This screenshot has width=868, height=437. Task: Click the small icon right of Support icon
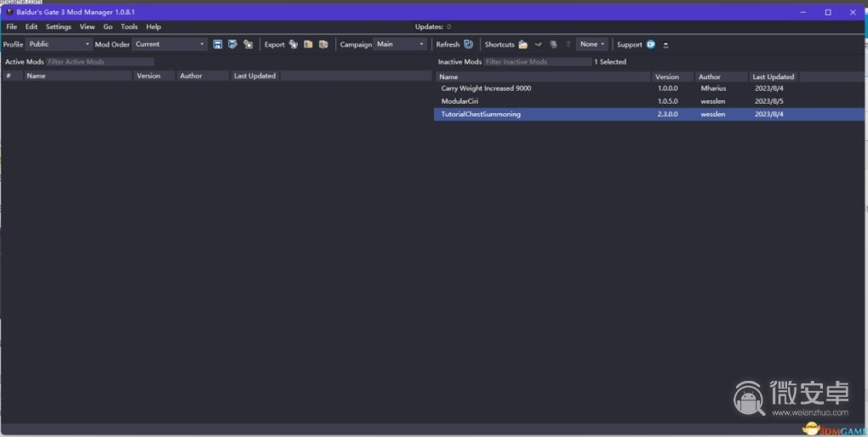[x=665, y=44]
